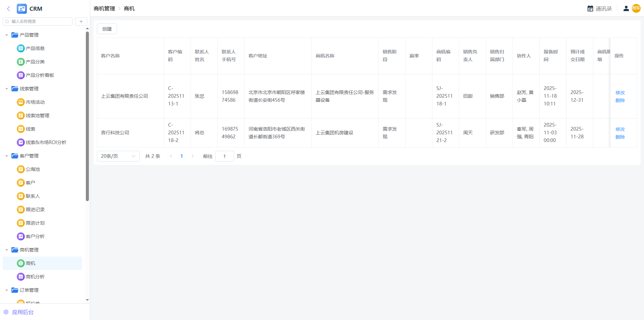Select 商机分析 in the sidebar
This screenshot has height=320, width=644.
(x=35, y=277)
